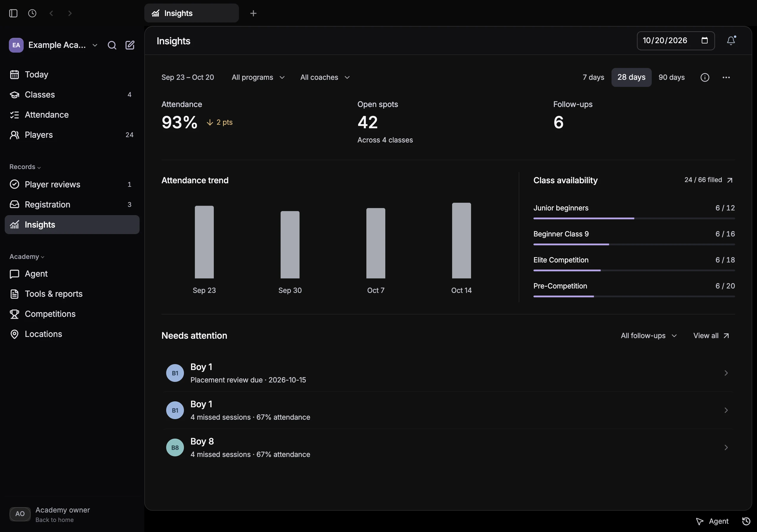Open the calendar picker in the date field
757x532 pixels.
point(705,40)
